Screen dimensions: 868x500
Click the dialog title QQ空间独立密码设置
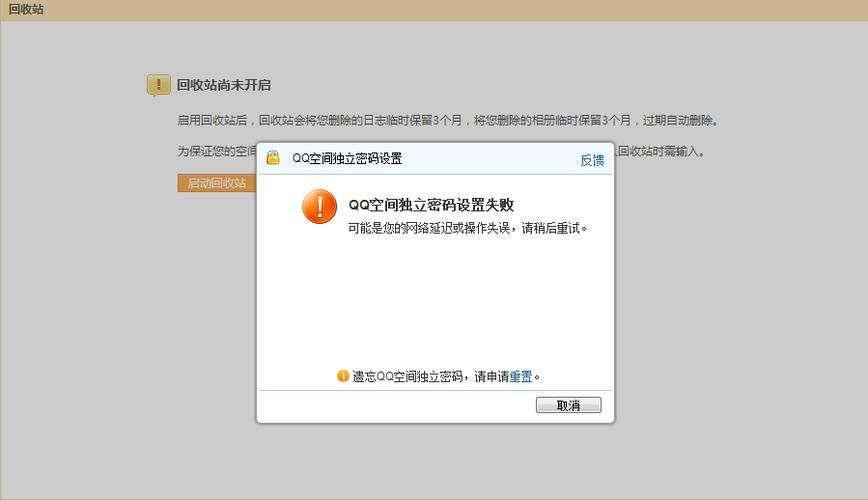tap(347, 158)
